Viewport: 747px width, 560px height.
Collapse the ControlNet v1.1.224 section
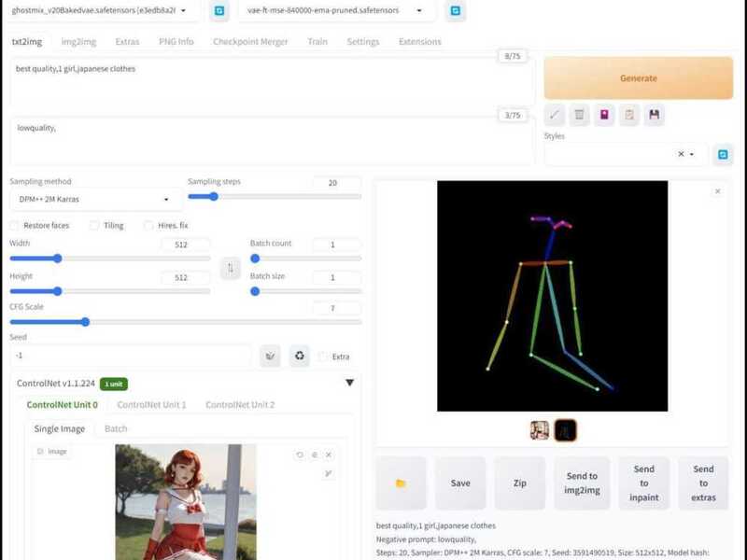[350, 383]
